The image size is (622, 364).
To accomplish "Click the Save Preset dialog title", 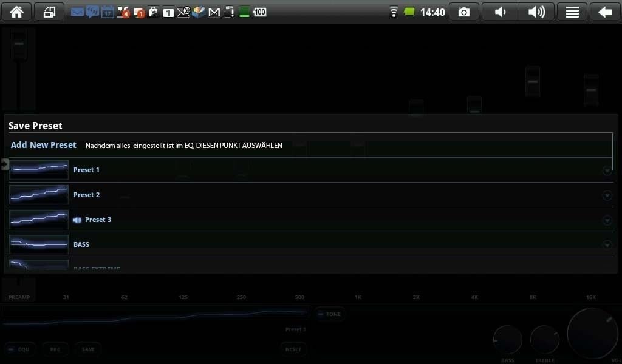I will point(35,126).
